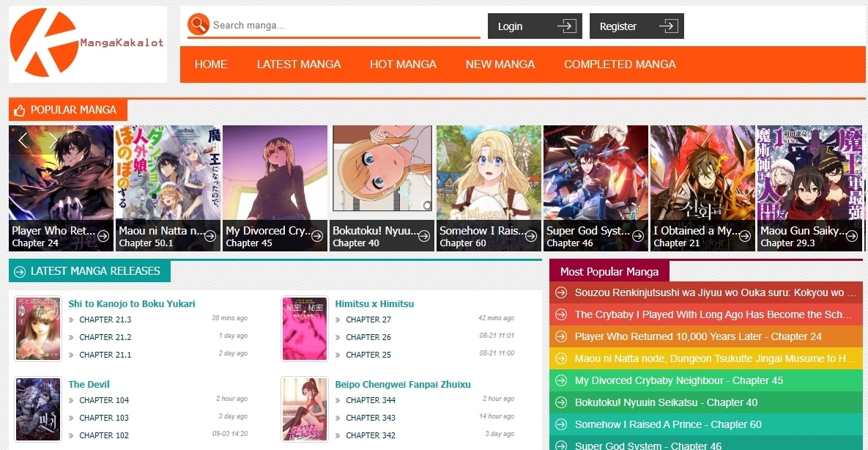Open The Devil cover thumbnail
Screen dimensions: 868x450
point(38,410)
